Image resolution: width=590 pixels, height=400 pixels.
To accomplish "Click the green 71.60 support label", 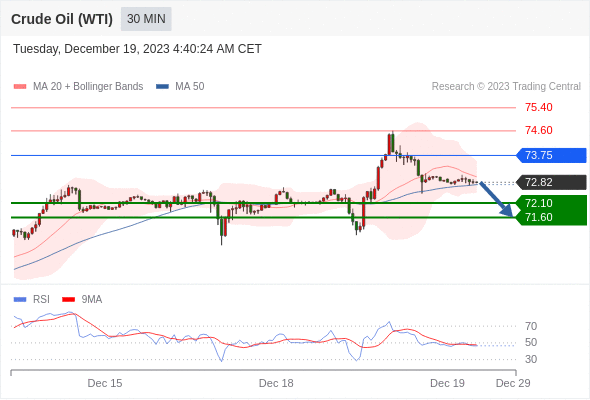I will click(x=552, y=217).
